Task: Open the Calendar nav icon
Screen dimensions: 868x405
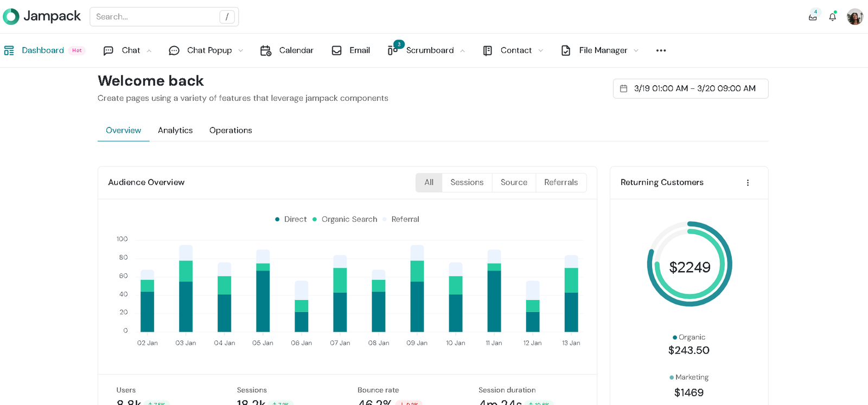Action: [265, 50]
